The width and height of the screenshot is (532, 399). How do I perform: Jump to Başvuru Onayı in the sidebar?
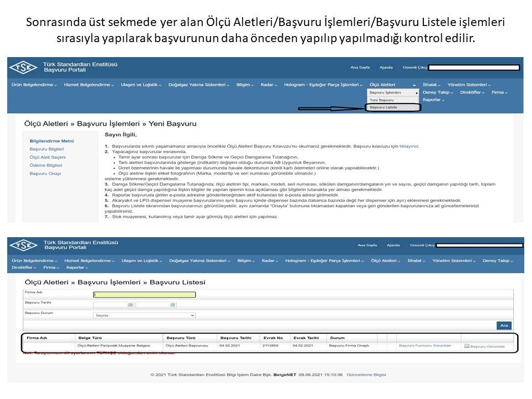click(45, 173)
